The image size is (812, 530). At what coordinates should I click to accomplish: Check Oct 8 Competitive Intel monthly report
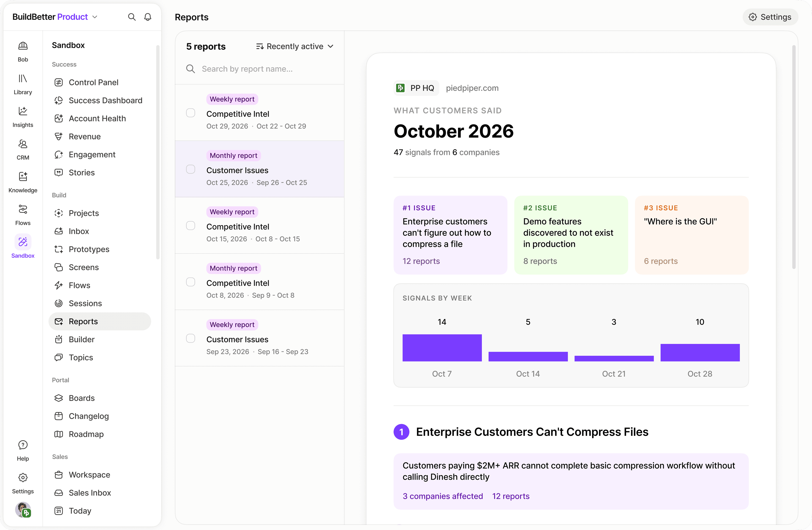[190, 282]
